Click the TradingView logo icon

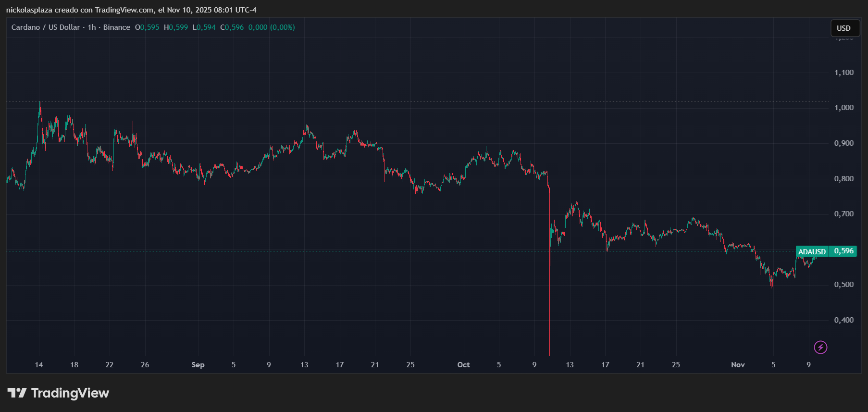pos(17,393)
